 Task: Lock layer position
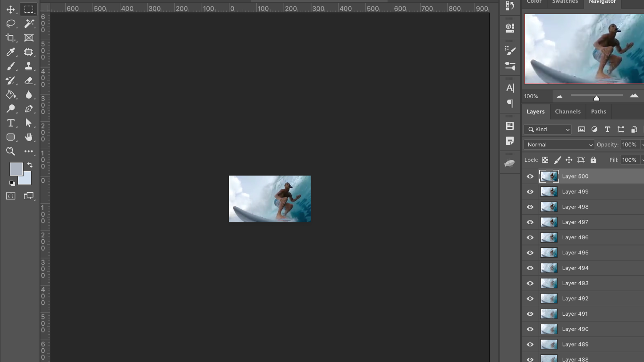[x=569, y=160]
